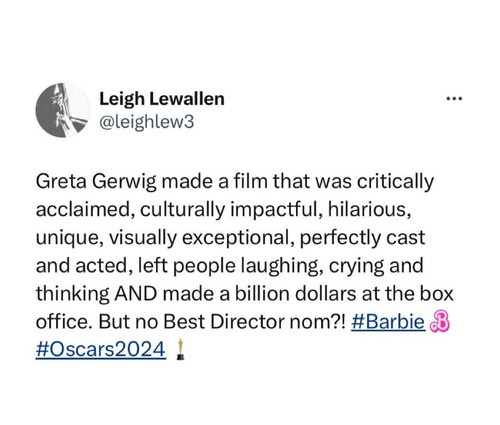The image size is (500, 425).
Task: Click the word "hilarious," in the tweet
Action: (x=369, y=210)
